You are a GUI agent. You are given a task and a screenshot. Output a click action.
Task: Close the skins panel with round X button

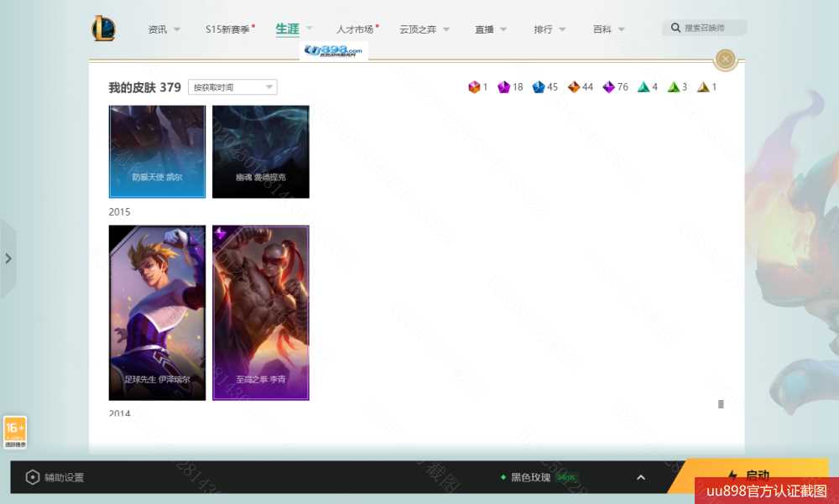(725, 60)
